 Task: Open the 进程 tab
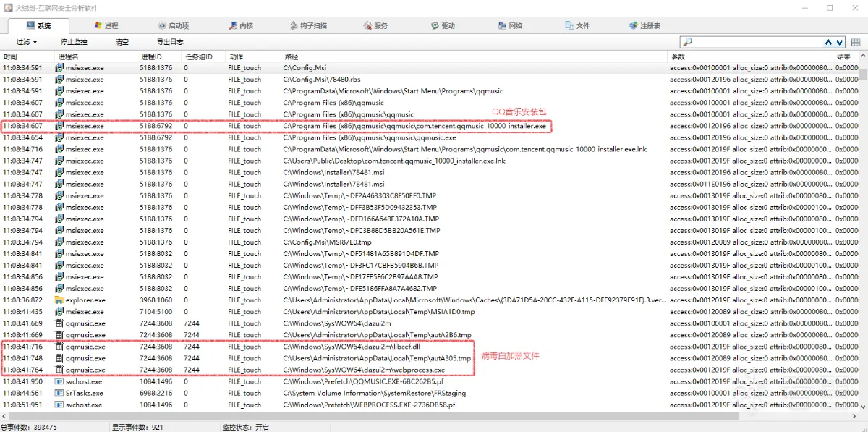[106, 25]
